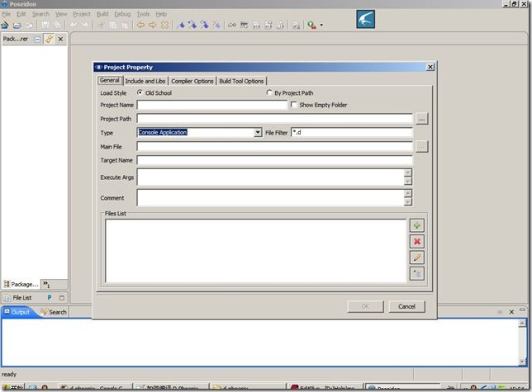The image size is (532, 392).
Task: Click the Undo toolbar icon
Action: click(73, 25)
